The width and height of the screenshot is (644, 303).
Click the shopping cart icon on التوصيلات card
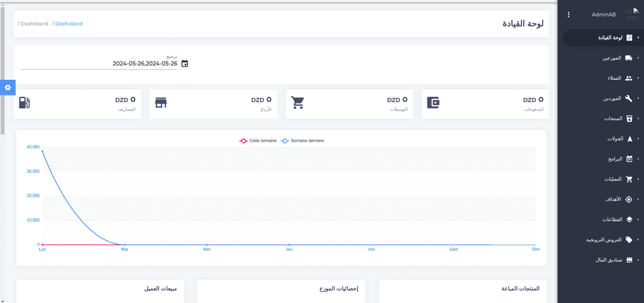point(297,102)
